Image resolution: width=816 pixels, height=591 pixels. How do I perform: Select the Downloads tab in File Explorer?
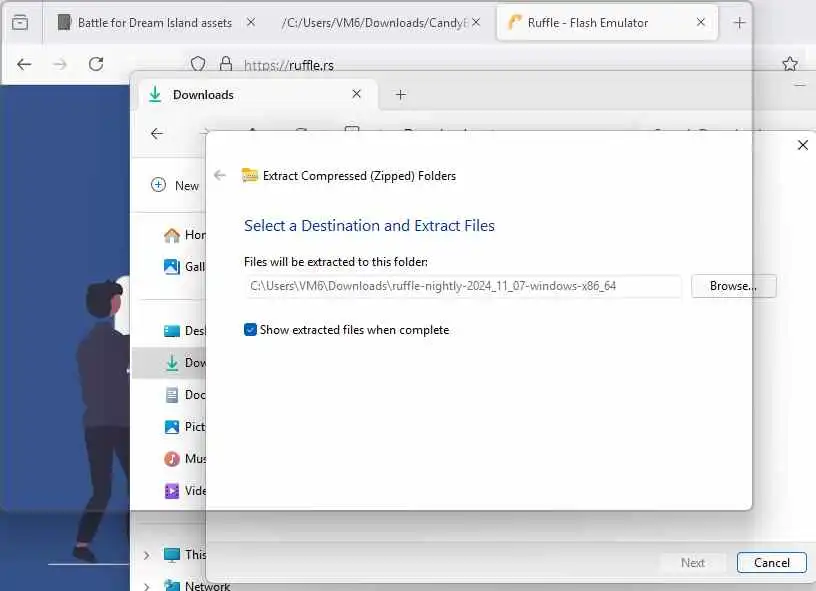257,95
